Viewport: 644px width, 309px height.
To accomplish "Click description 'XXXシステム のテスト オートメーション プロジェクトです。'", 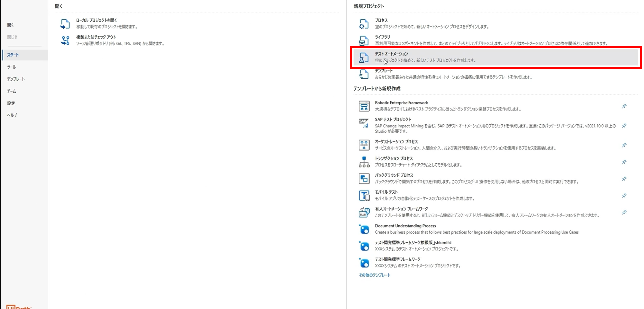I will click(416, 249).
